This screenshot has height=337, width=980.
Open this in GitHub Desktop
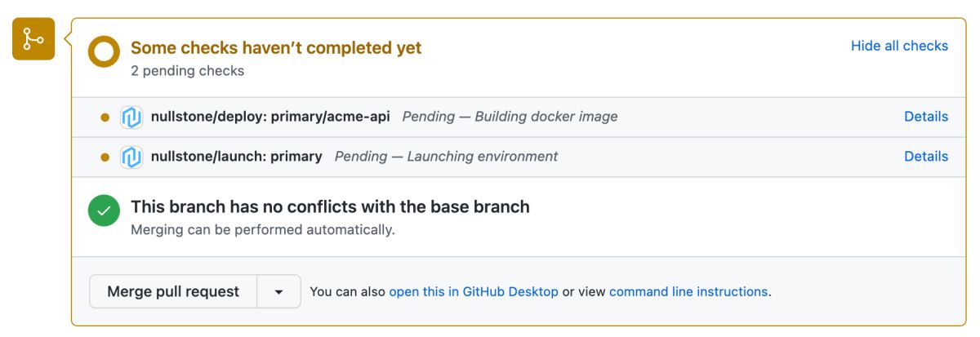point(474,291)
